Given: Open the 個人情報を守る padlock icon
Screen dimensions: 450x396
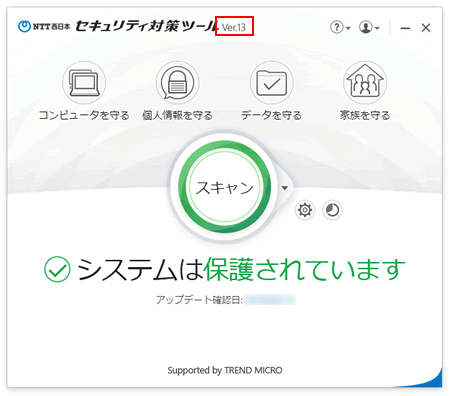Looking at the screenshot, I should [x=177, y=83].
